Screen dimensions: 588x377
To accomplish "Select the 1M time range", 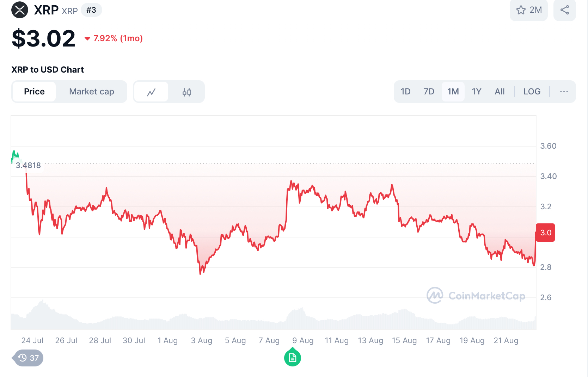I will click(x=453, y=92).
